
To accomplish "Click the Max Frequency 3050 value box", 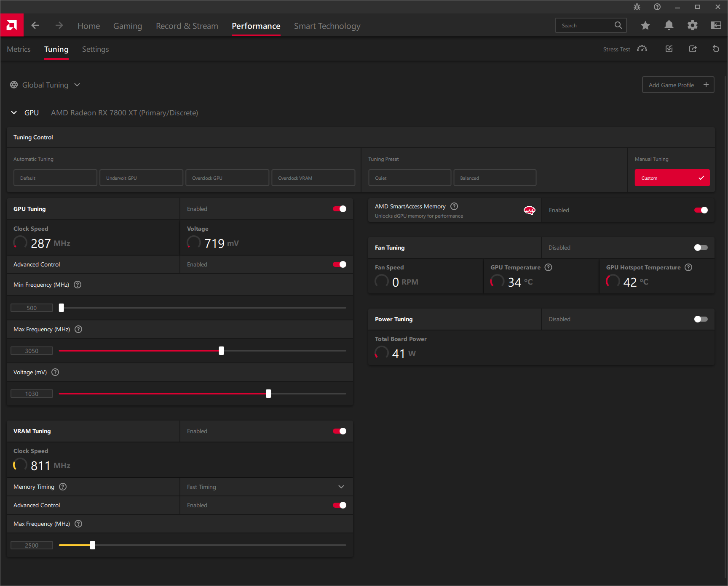I will tap(32, 351).
